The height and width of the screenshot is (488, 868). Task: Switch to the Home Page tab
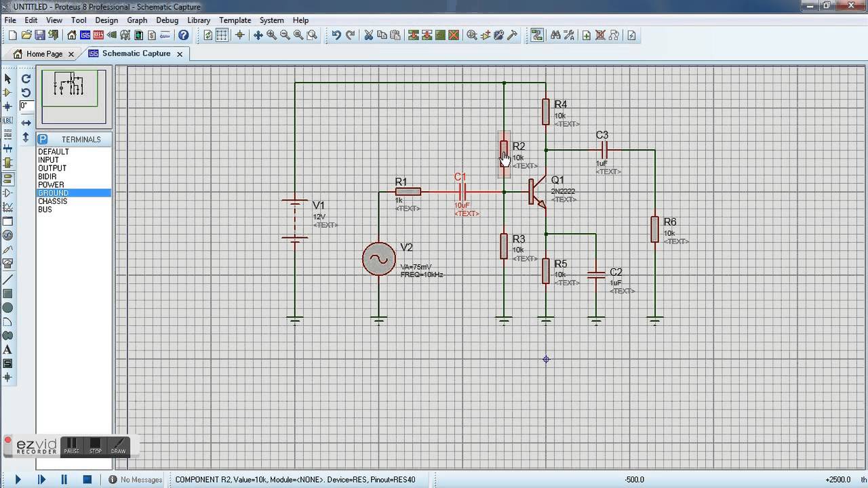coord(44,54)
